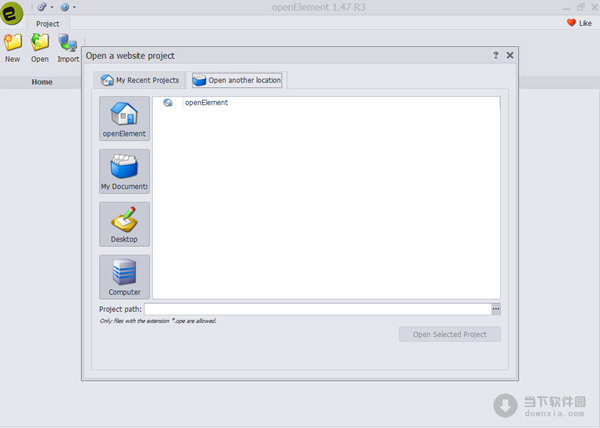The height and width of the screenshot is (428, 600).
Task: Expand the help icon dropdown arrow
Action: [74, 7]
